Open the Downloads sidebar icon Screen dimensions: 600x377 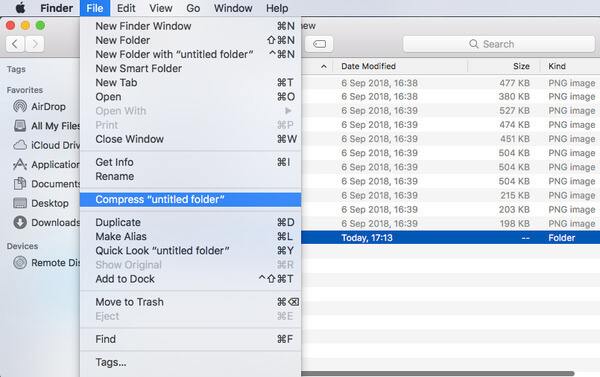[x=20, y=222]
